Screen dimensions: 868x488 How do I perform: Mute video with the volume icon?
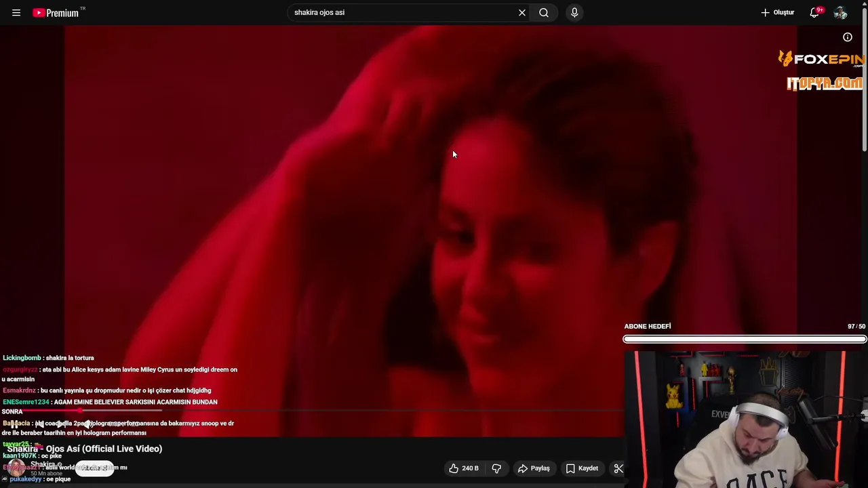(88, 424)
